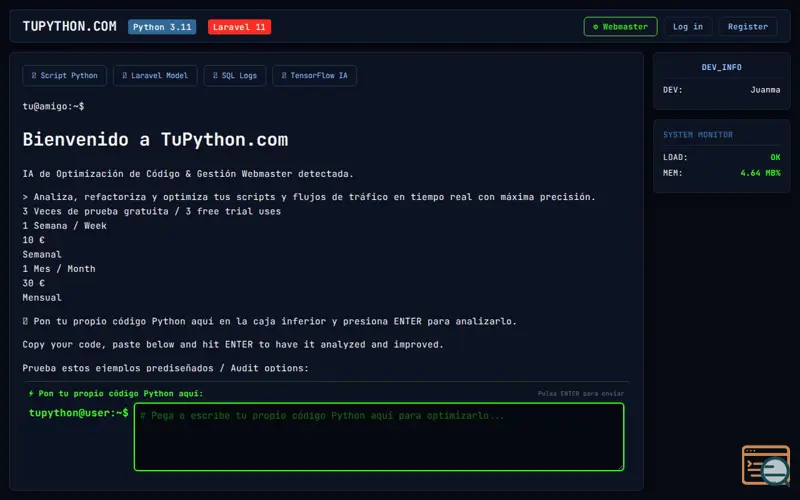Viewport: 800px width, 500px height.
Task: Click the 'Semanal' label
Action: click(42, 254)
